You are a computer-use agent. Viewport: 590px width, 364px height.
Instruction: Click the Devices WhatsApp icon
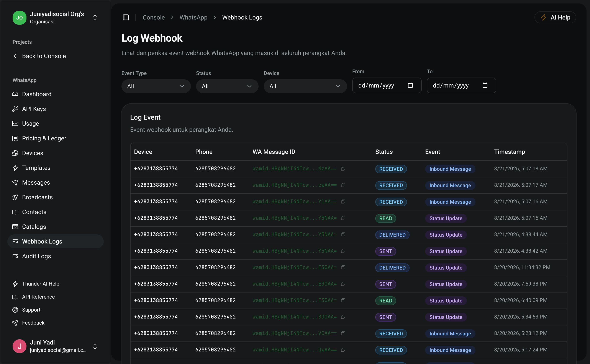pyautogui.click(x=15, y=153)
